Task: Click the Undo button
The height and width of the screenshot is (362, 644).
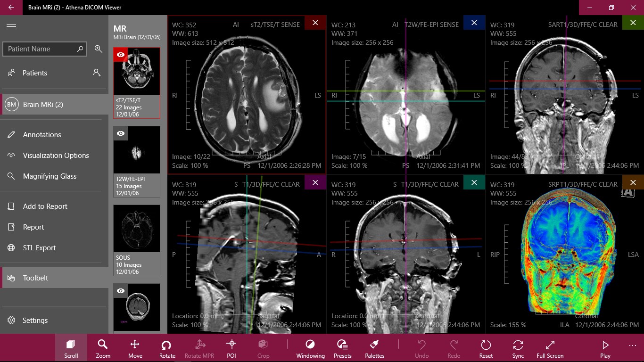Action: pos(422,348)
